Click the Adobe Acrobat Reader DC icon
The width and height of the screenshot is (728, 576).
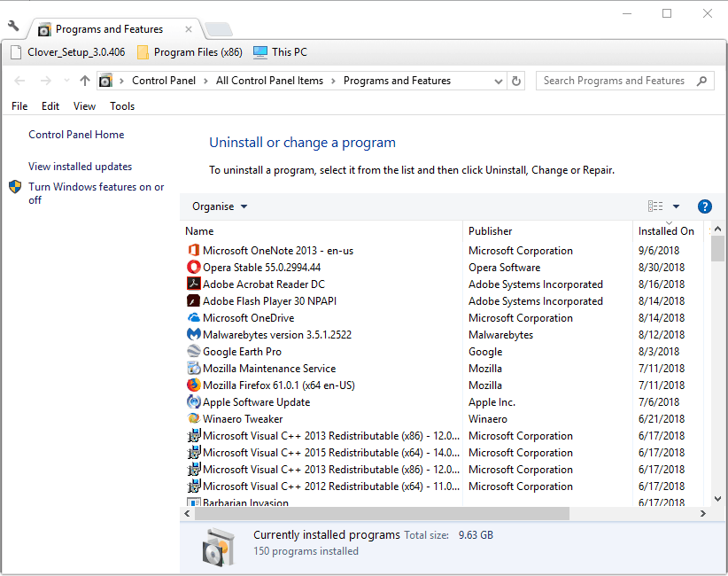(x=194, y=284)
